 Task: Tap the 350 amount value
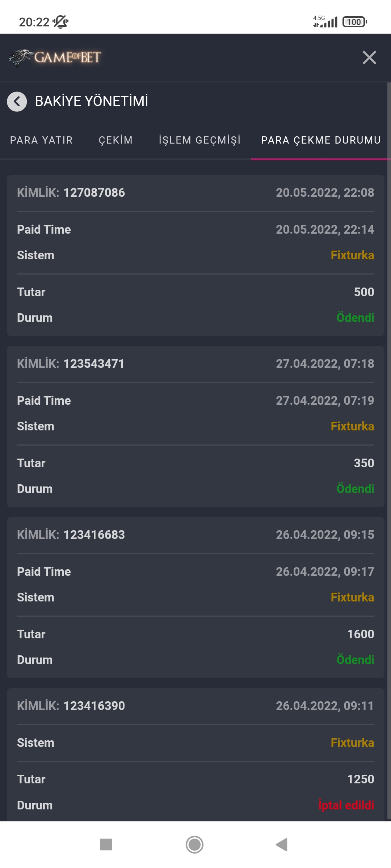click(x=363, y=463)
